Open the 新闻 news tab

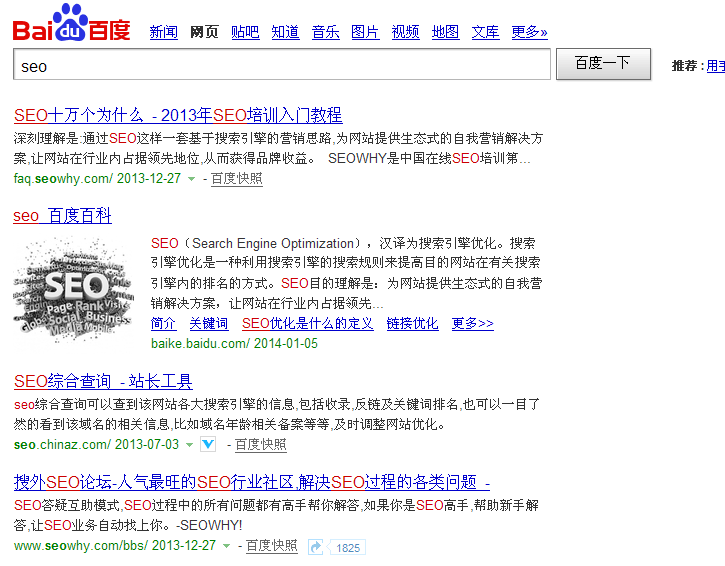pyautogui.click(x=164, y=32)
